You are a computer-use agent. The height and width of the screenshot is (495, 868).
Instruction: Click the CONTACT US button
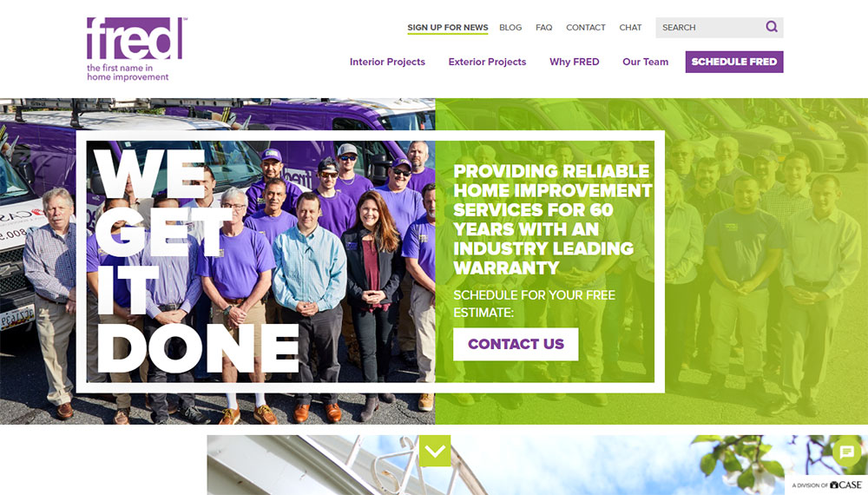click(516, 344)
